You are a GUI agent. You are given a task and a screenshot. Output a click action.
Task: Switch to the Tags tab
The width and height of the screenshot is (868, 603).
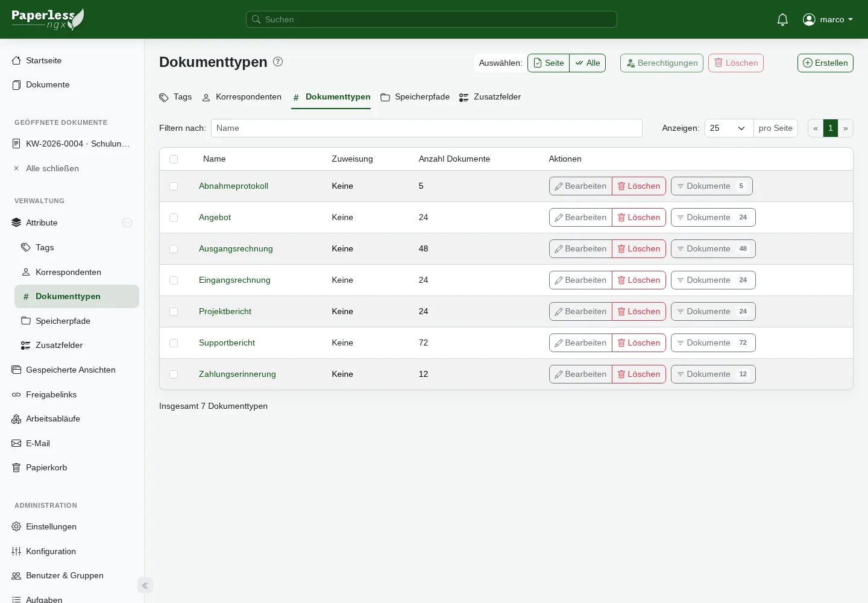coord(175,97)
